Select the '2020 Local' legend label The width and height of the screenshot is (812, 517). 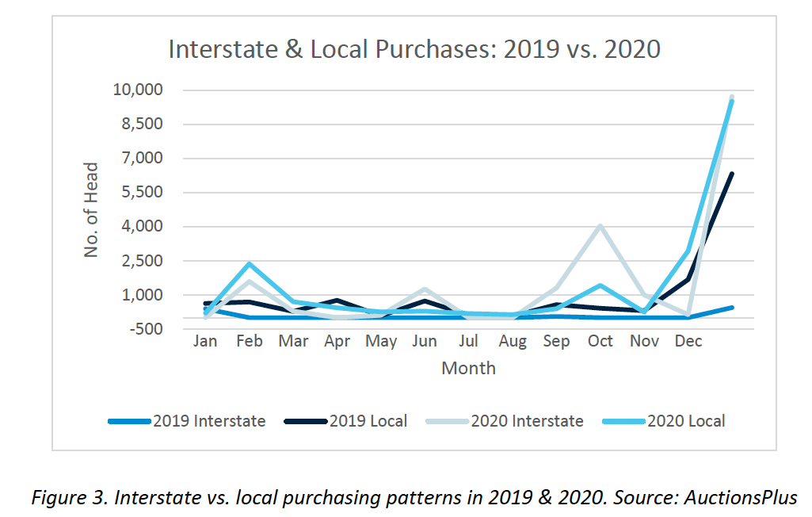pyautogui.click(x=686, y=420)
